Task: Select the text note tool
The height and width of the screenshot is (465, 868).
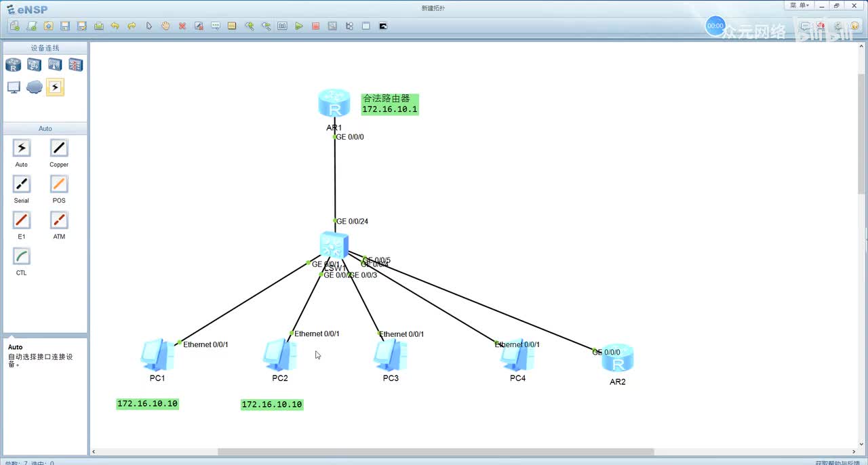Action: [216, 26]
